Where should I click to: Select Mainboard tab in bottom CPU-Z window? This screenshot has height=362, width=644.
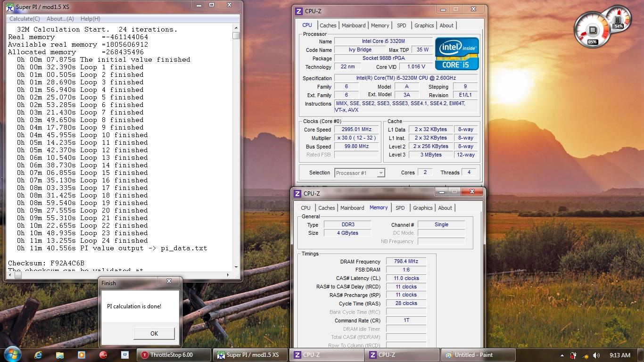tap(352, 208)
